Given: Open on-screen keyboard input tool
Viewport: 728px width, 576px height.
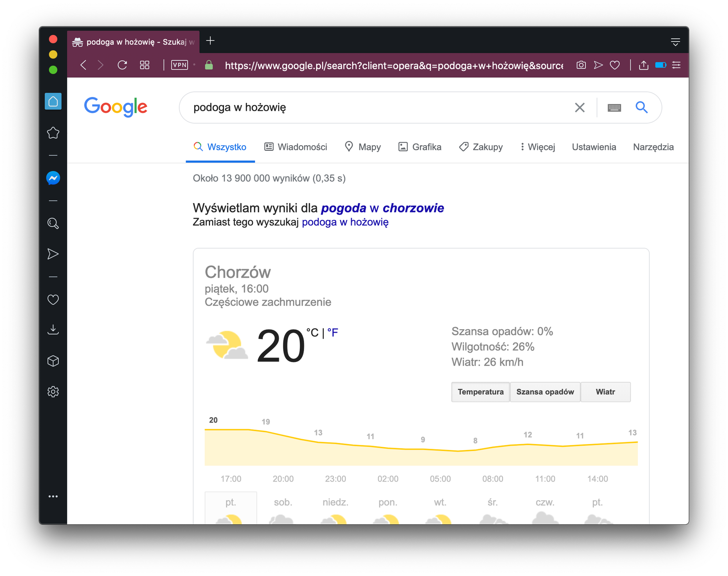Looking at the screenshot, I should [x=614, y=108].
